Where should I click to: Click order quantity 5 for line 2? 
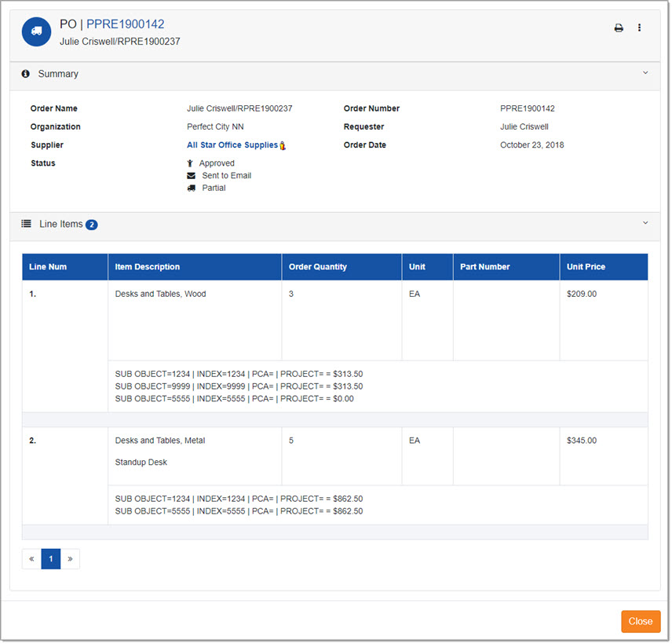coord(291,441)
